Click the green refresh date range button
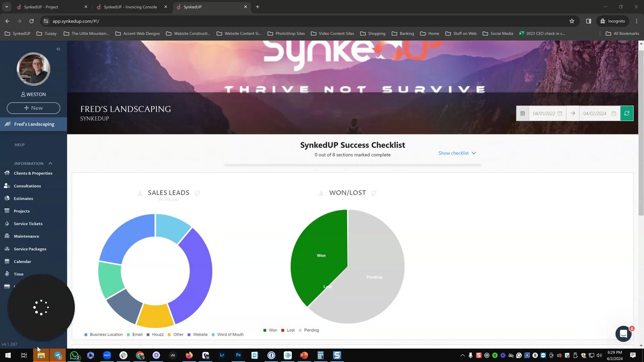 (626, 113)
